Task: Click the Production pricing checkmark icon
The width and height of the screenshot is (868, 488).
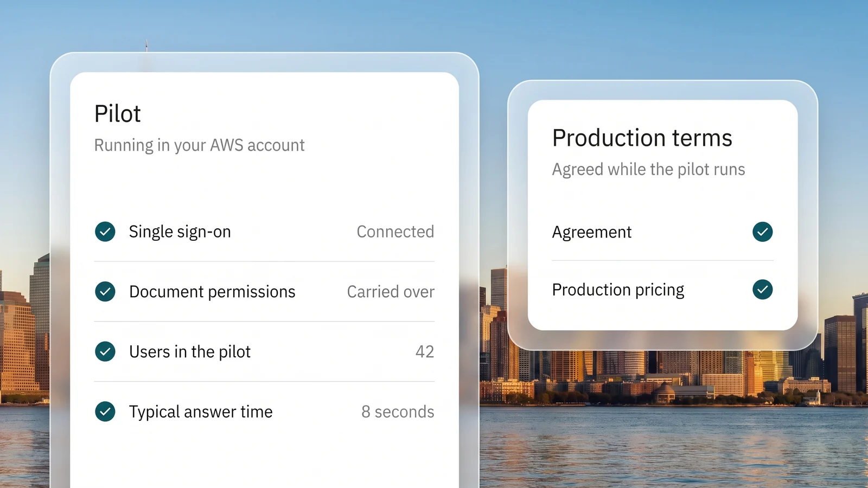Action: point(763,290)
